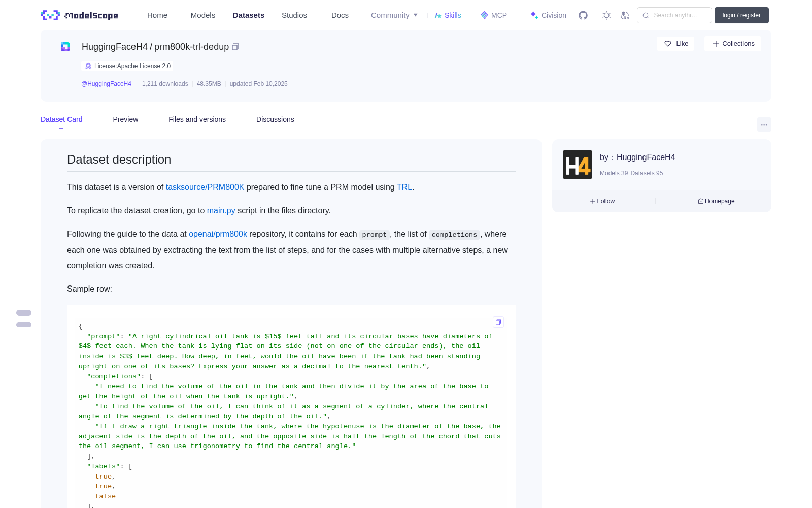
Task: Go to the Home page
Action: coord(157,15)
